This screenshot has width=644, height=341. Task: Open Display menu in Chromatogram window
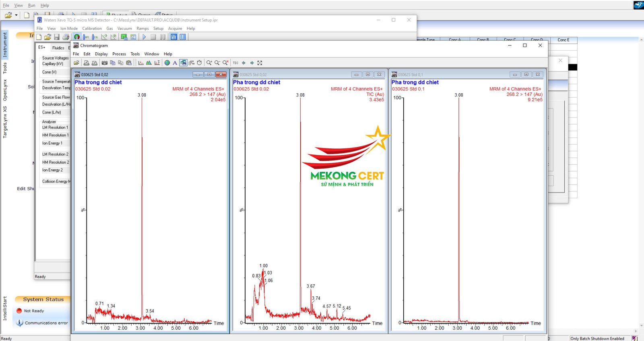pyautogui.click(x=101, y=54)
